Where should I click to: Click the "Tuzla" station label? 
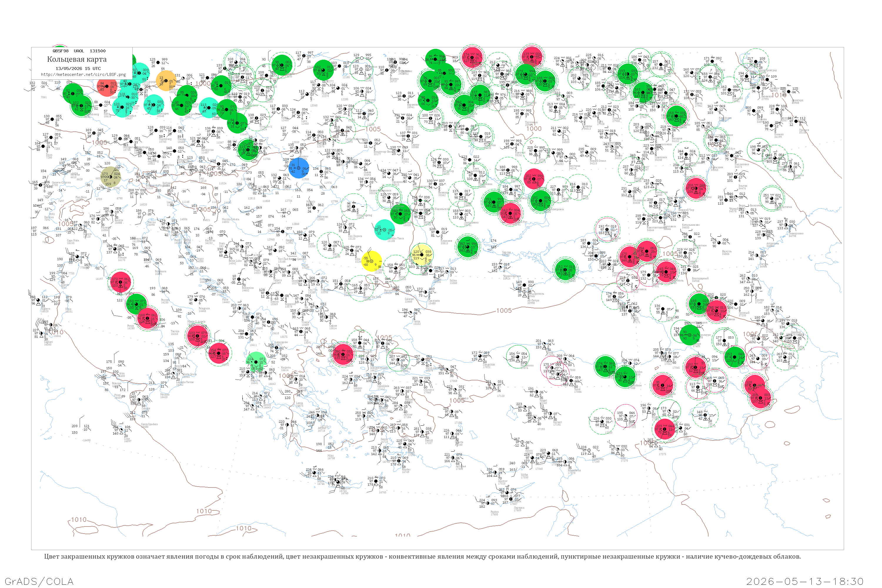[257, 270]
